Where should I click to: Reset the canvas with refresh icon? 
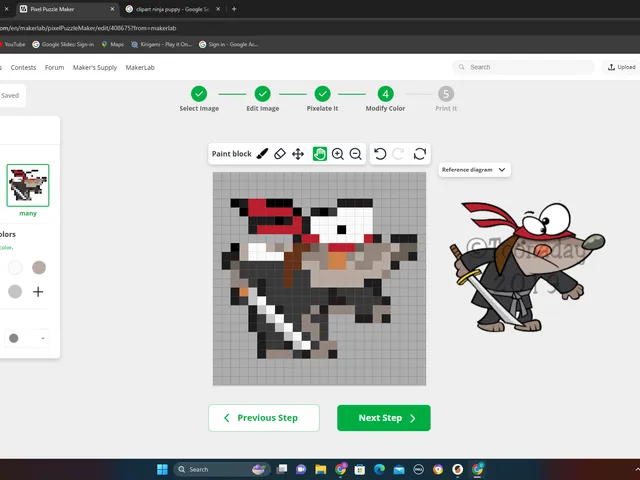tap(420, 154)
